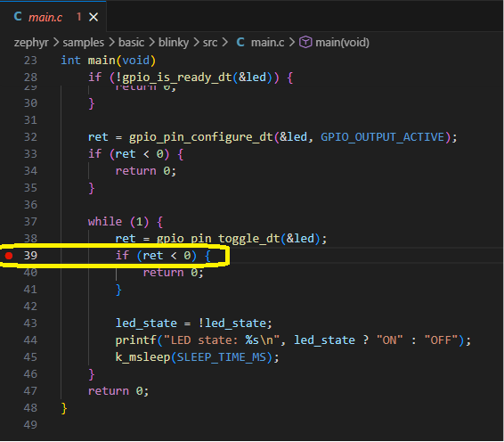Open samples breadcrumb folder
504x442 pixels.
click(x=83, y=43)
